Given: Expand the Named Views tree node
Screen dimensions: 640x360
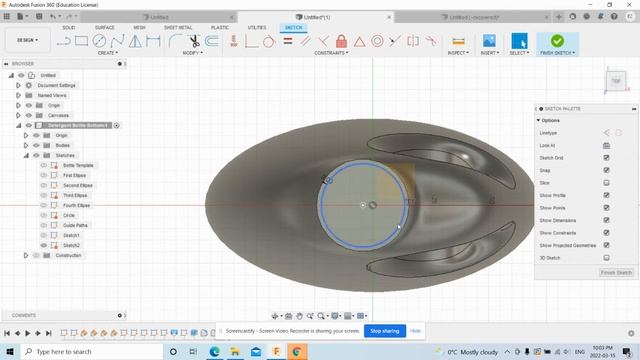Looking at the screenshot, I should point(18,95).
